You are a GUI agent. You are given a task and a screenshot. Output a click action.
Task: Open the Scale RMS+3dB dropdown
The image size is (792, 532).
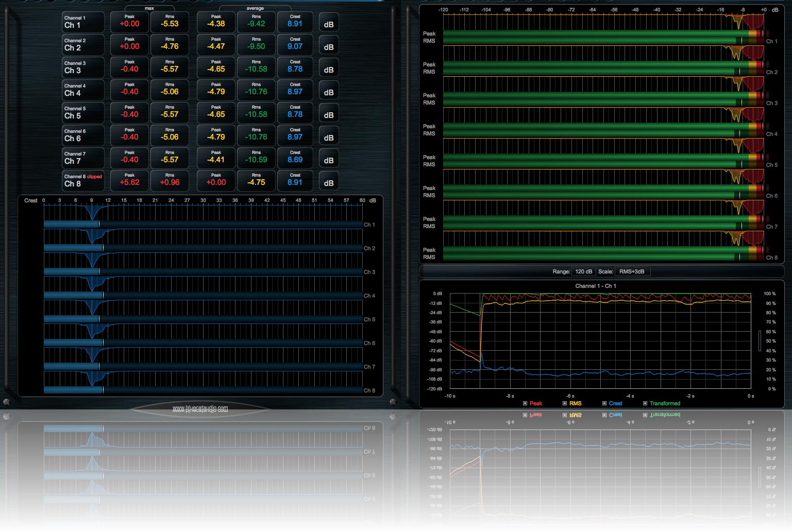tap(632, 271)
